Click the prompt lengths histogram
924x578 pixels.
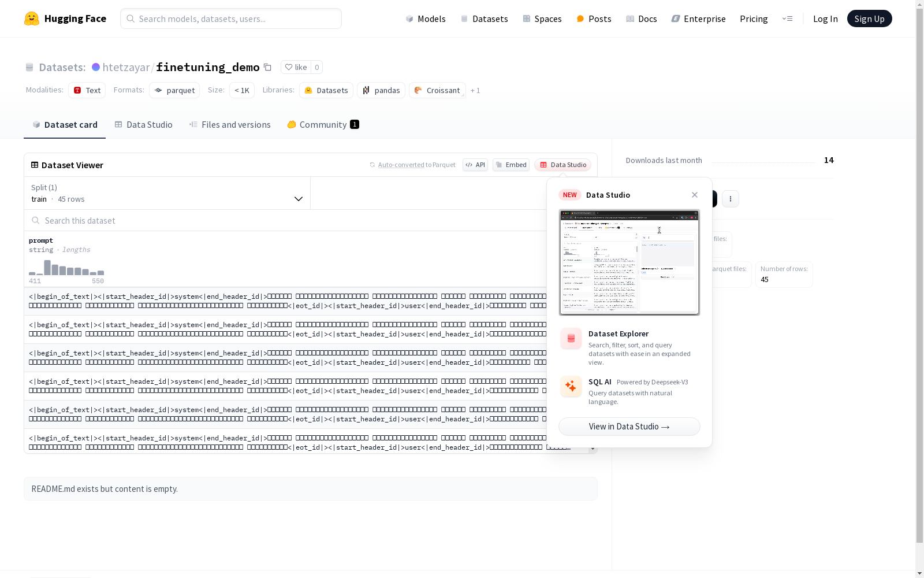coord(66,268)
